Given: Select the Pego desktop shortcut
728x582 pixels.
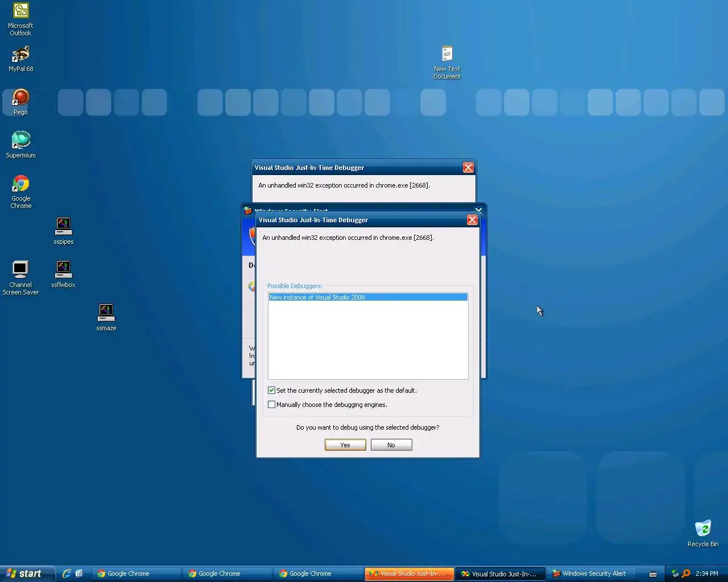Looking at the screenshot, I should [x=20, y=102].
